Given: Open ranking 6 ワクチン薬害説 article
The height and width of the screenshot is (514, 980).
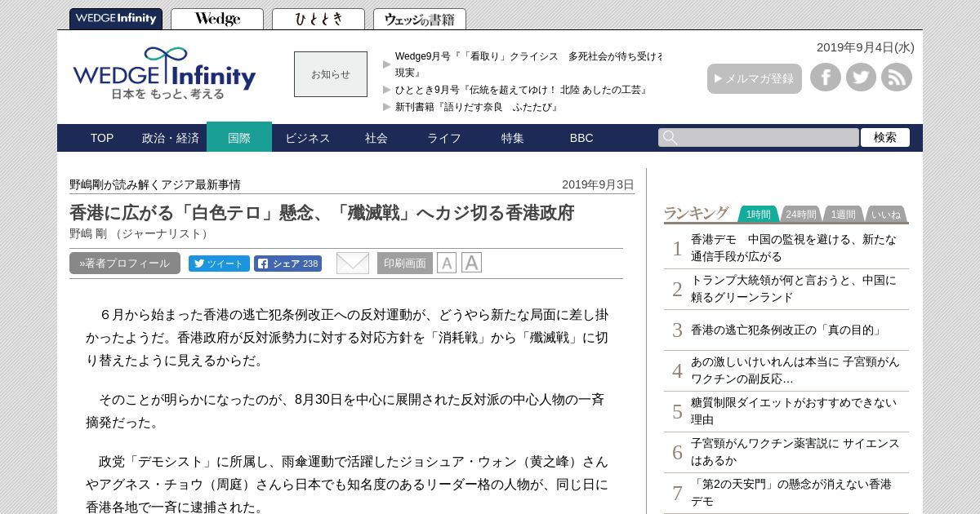Looking at the screenshot, I should click(795, 452).
